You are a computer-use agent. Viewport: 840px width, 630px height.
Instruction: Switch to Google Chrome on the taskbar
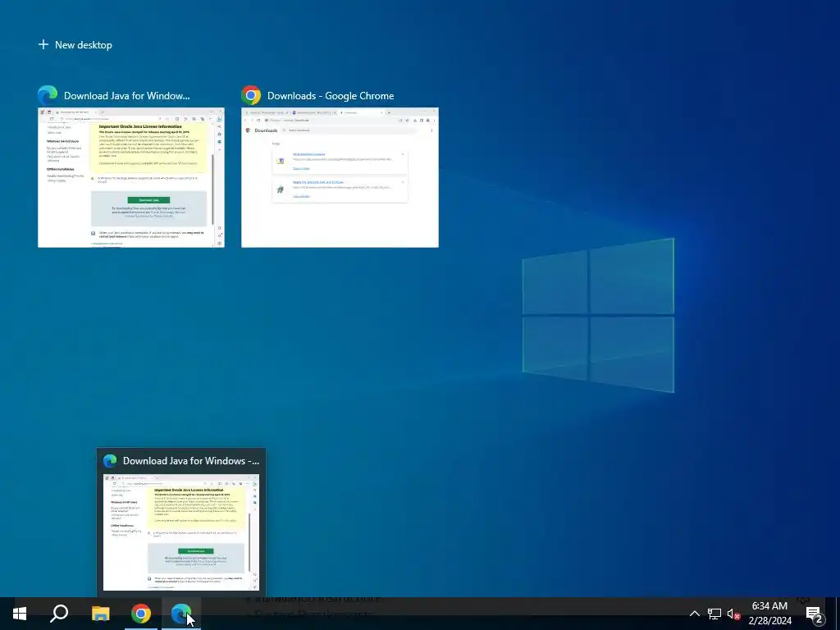[x=141, y=614]
